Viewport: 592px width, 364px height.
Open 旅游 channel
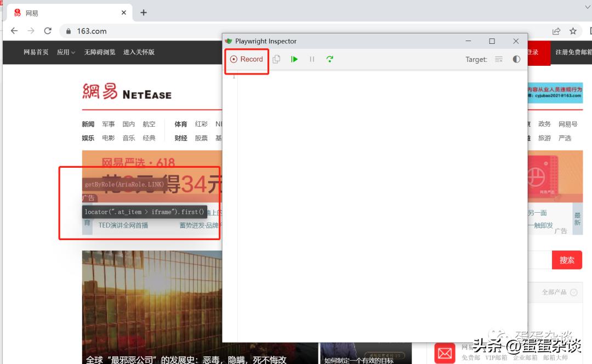(x=544, y=138)
